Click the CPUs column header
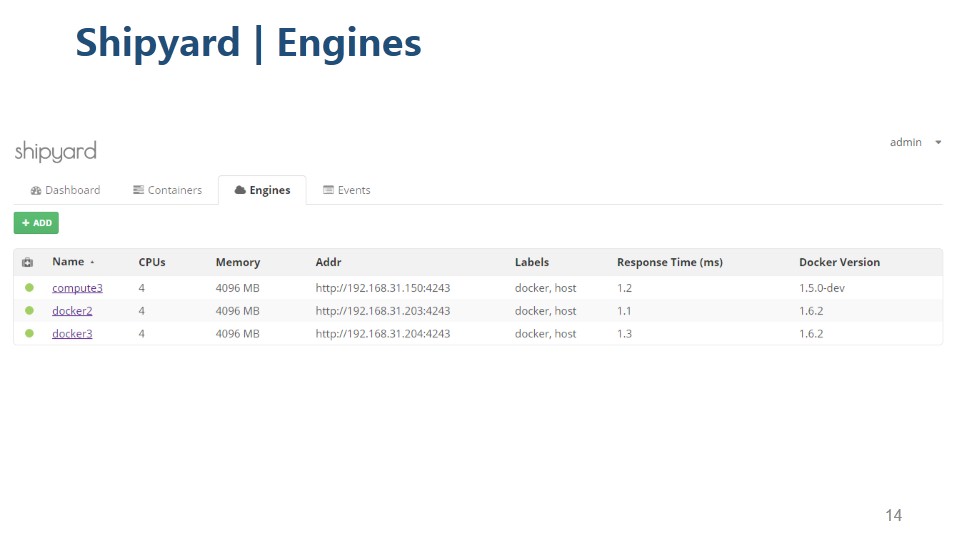960x540 pixels. coord(152,262)
